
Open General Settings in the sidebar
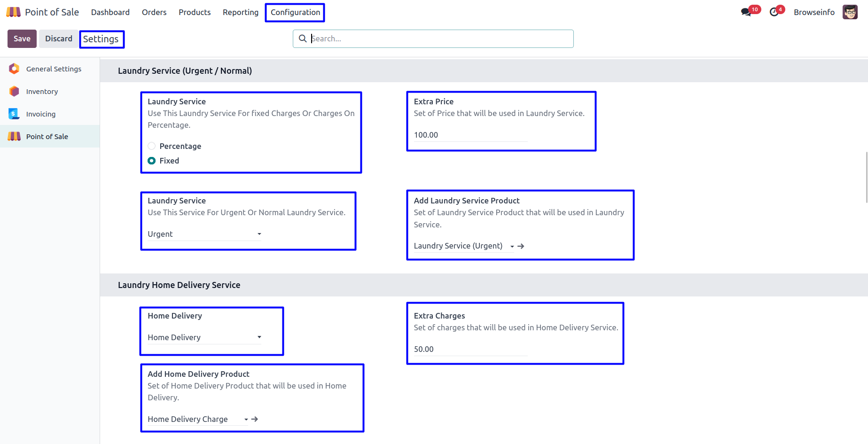click(54, 69)
